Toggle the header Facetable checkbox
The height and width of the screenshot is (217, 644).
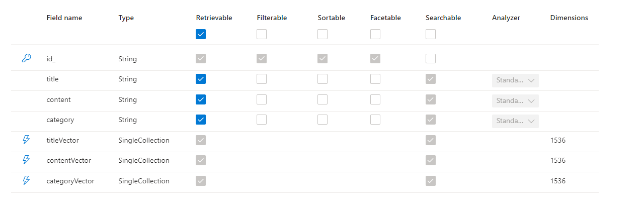375,34
